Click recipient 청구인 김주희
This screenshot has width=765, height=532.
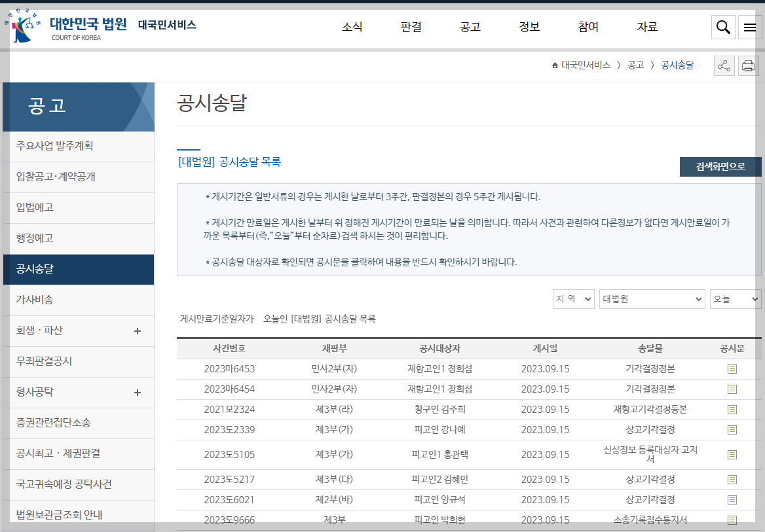tap(439, 410)
